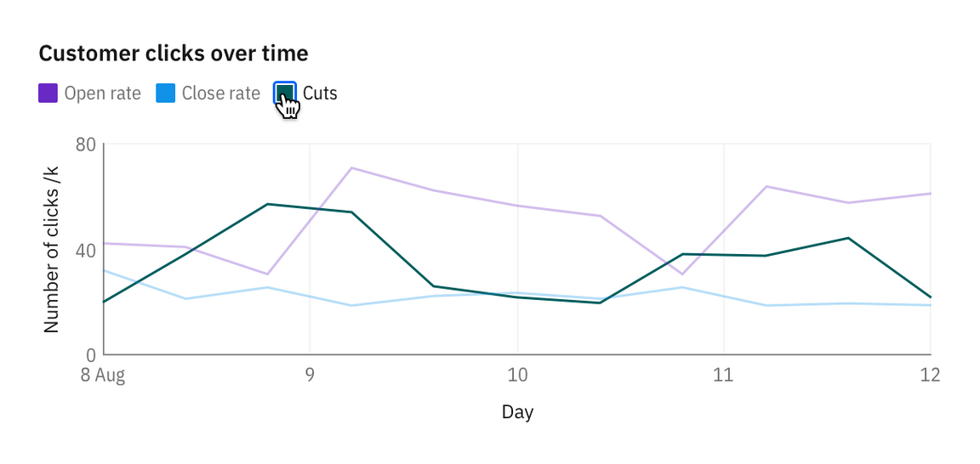Click the light blue Close rate line's starting point
Screen dimensions: 980x464
104,270
